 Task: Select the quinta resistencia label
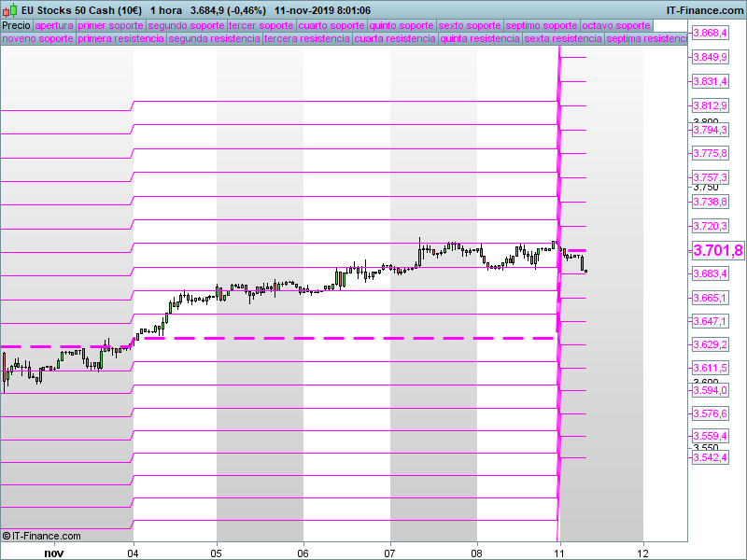[x=480, y=38]
